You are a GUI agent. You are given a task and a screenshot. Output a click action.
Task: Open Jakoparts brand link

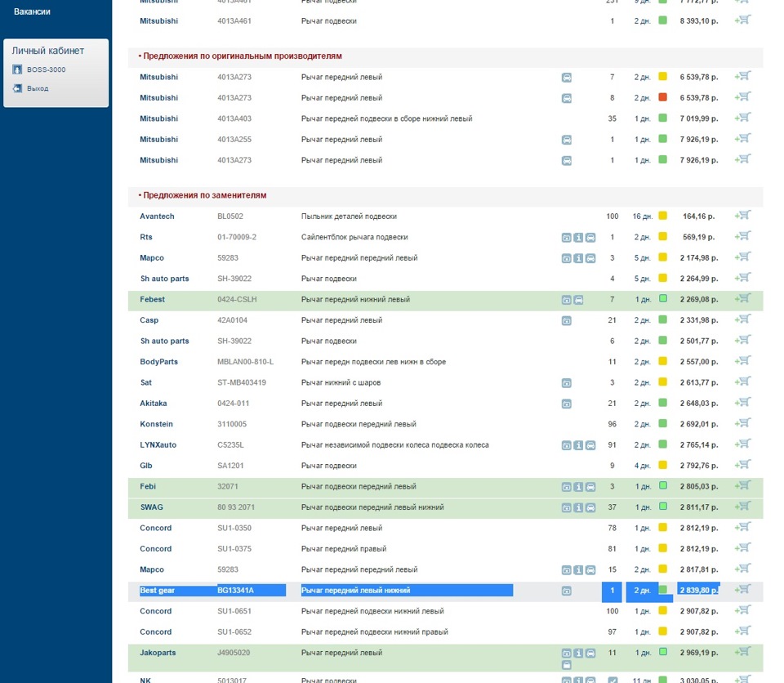[158, 653]
